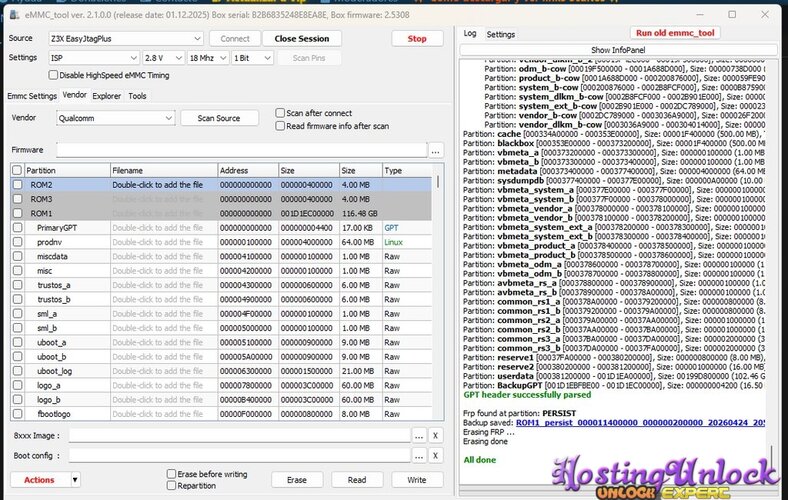Toggle Read firmware info after scan
Screen dimensions: 788x500
click(280, 126)
